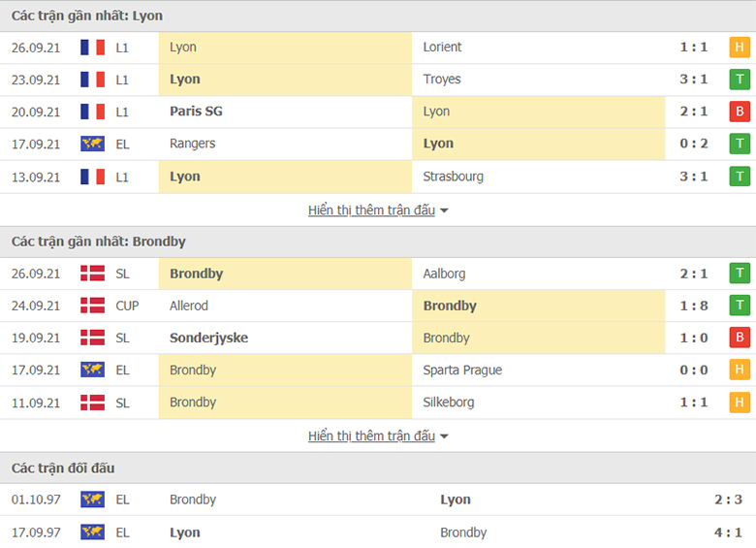Click green T badge for Rangers match
Viewport: 756px width, 548px height.
pyautogui.click(x=740, y=144)
